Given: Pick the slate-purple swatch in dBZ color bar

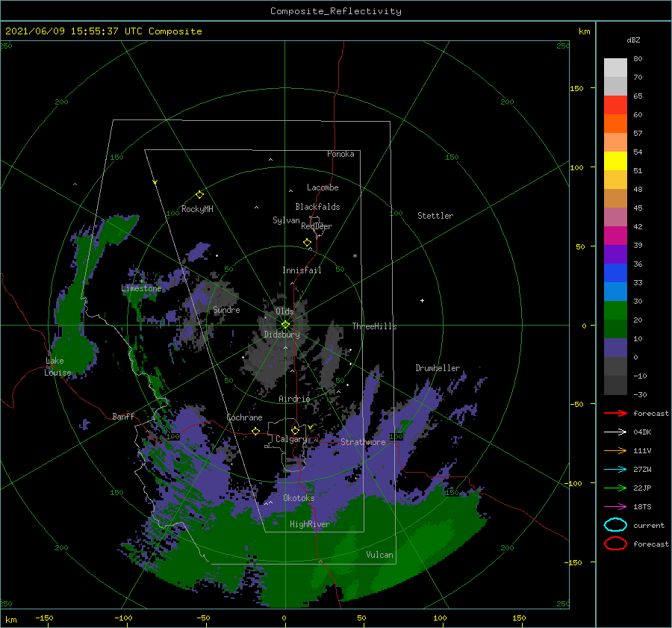Looking at the screenshot, I should click(x=615, y=348).
